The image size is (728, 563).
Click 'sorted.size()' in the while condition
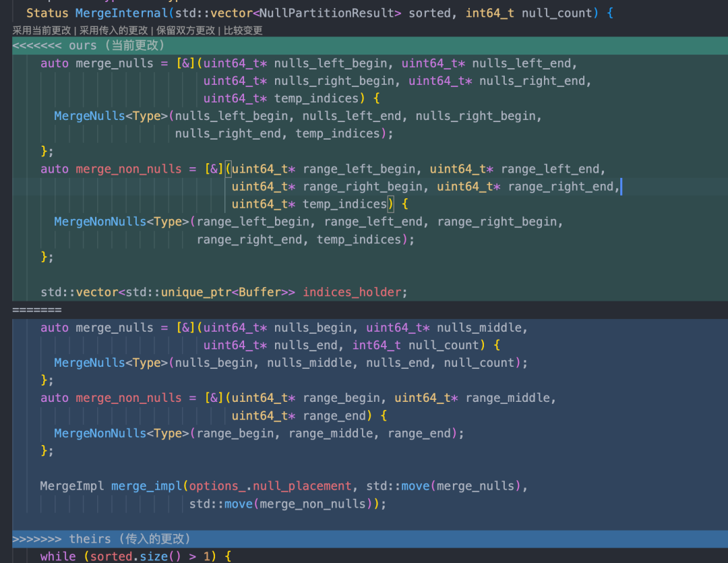pyautogui.click(x=135, y=556)
